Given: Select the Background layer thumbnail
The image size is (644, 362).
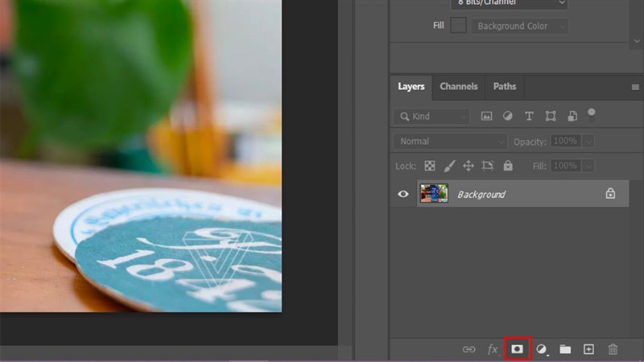Looking at the screenshot, I should [x=434, y=193].
